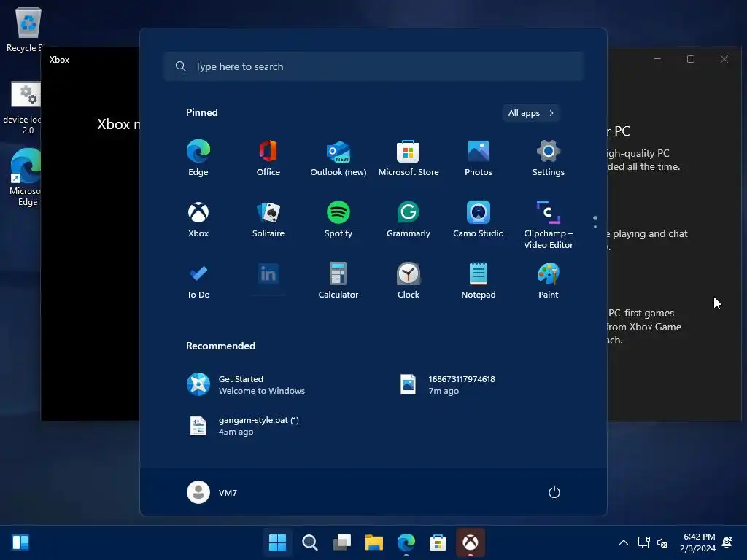Select Microsoft Edge desktop shortcut
Viewport: 747px width, 560px height.
[25, 177]
